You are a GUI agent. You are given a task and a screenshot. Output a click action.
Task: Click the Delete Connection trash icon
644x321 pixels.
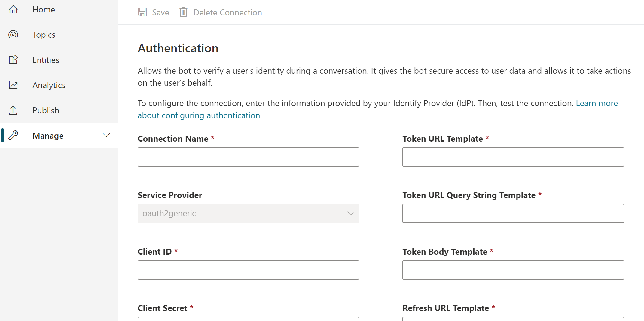183,12
